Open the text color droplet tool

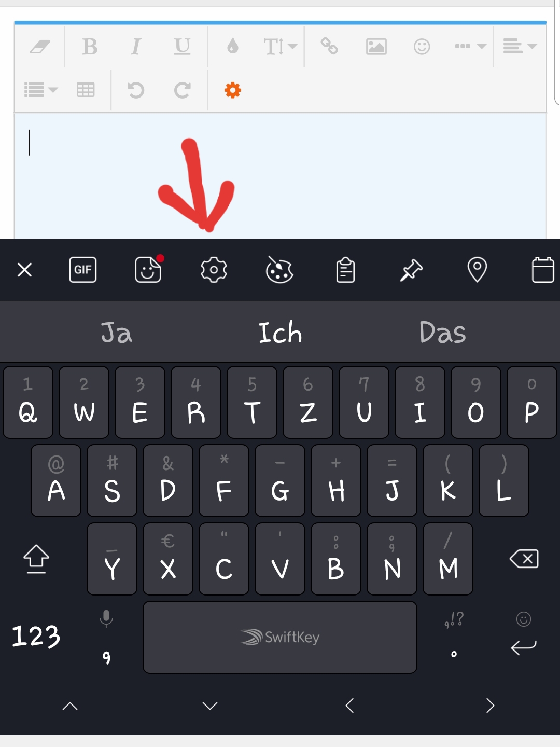tap(233, 47)
